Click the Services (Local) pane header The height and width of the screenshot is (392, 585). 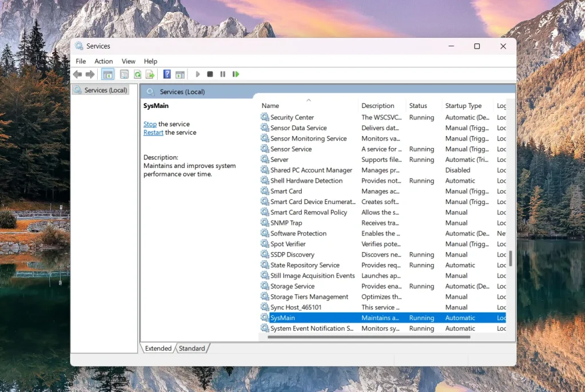point(182,92)
